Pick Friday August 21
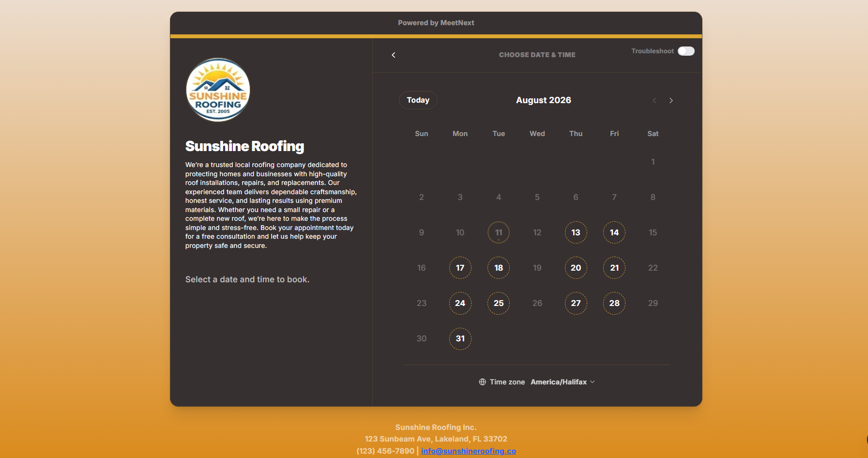The image size is (868, 458). pyautogui.click(x=614, y=268)
